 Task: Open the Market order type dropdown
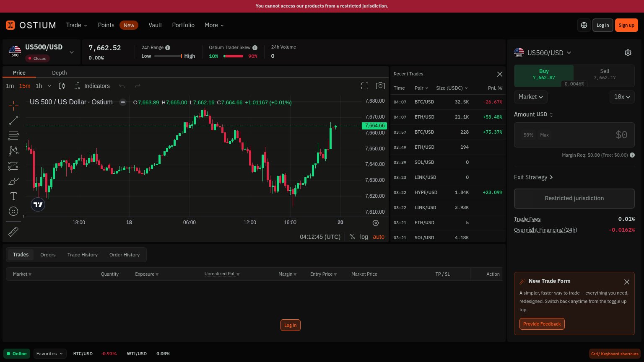click(x=531, y=97)
